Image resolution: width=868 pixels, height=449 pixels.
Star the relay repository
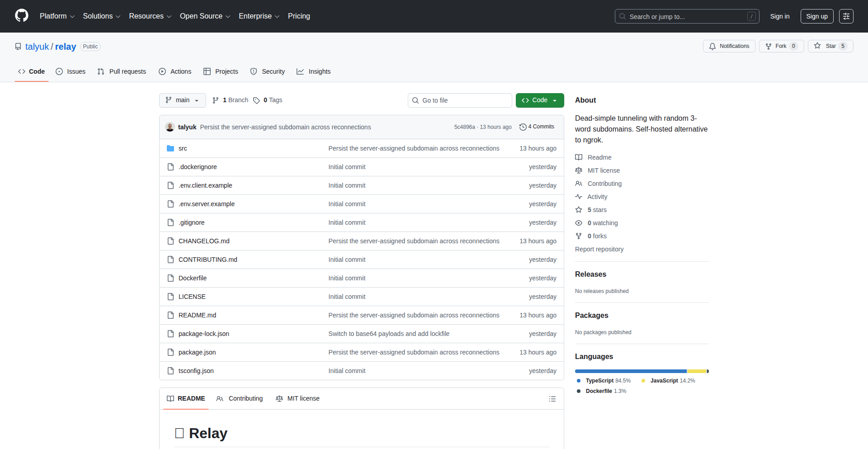pos(830,46)
